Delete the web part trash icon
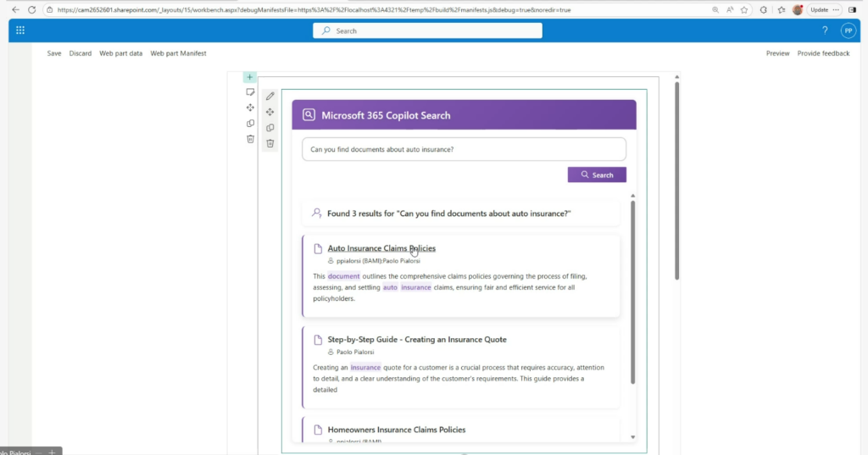The height and width of the screenshot is (455, 868). coord(270,143)
